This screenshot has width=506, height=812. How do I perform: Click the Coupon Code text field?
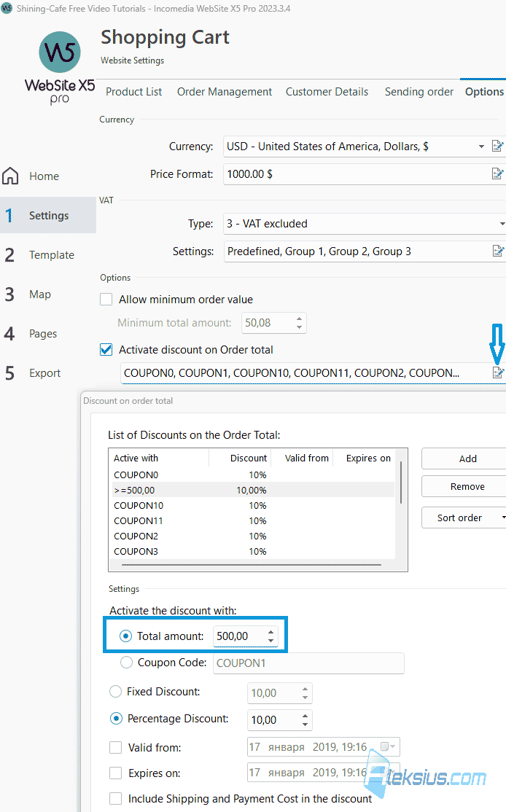point(308,663)
